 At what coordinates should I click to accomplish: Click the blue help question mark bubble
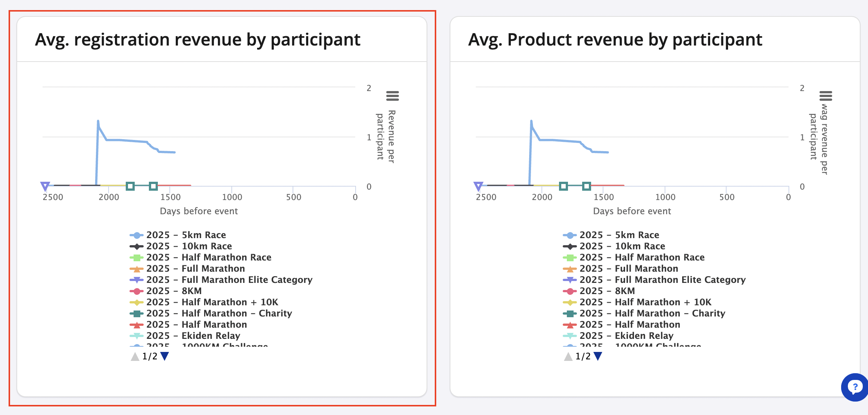click(854, 387)
